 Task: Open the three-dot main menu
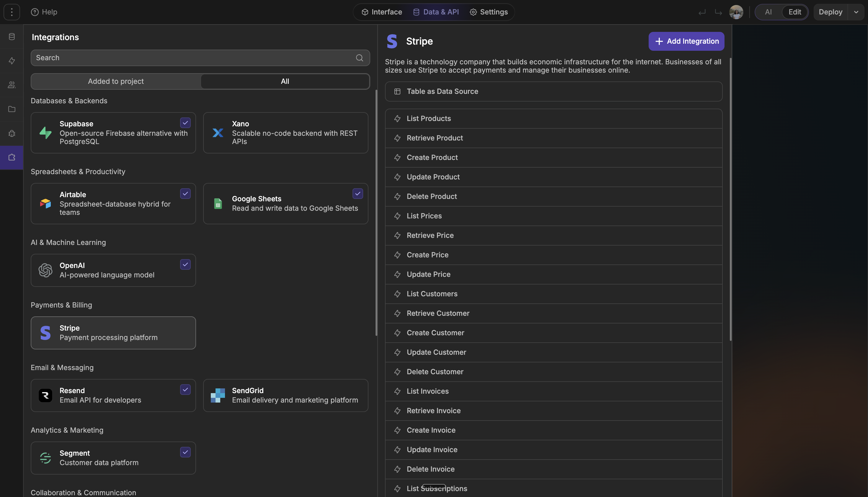click(x=12, y=12)
